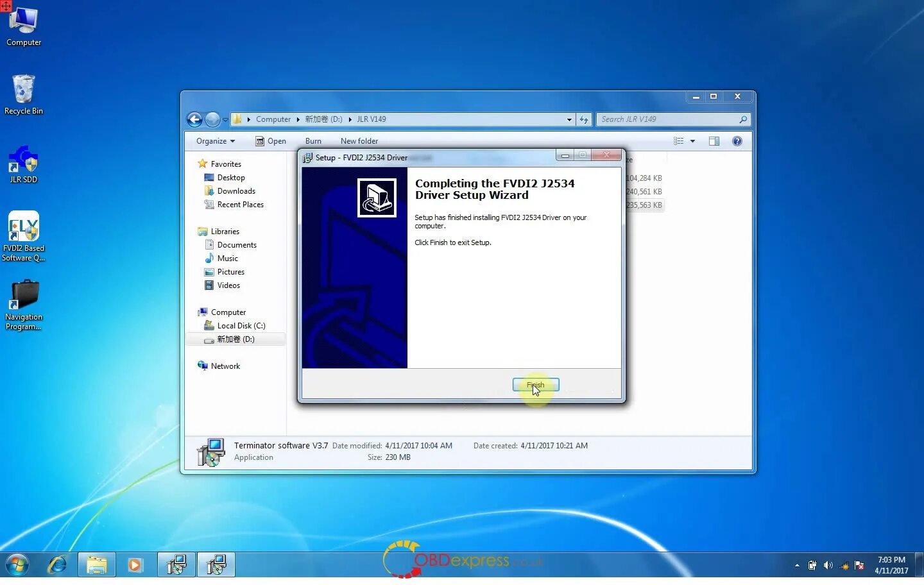Open the views dropdown arrow

[x=692, y=141]
